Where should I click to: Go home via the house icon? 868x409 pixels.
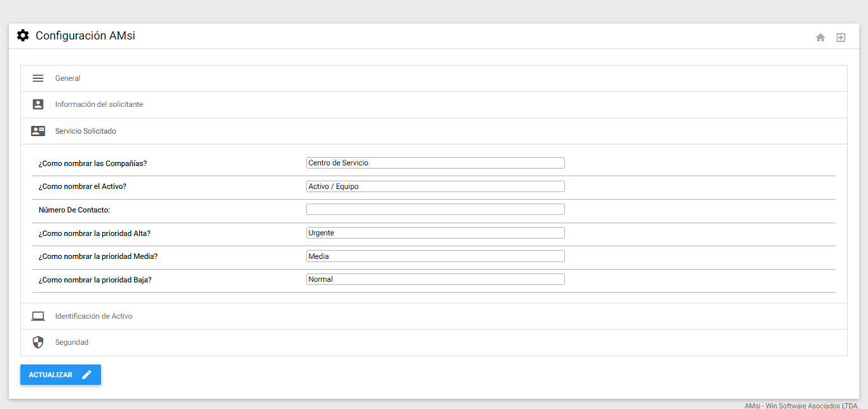820,38
